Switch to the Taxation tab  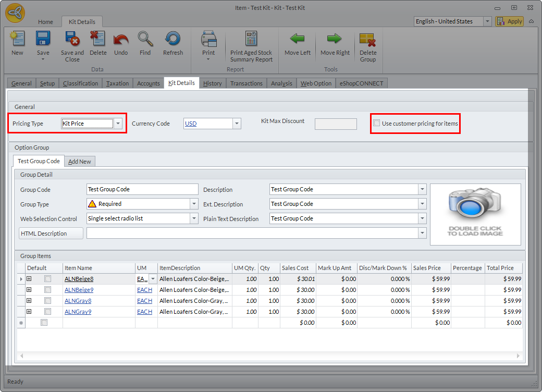coord(117,83)
